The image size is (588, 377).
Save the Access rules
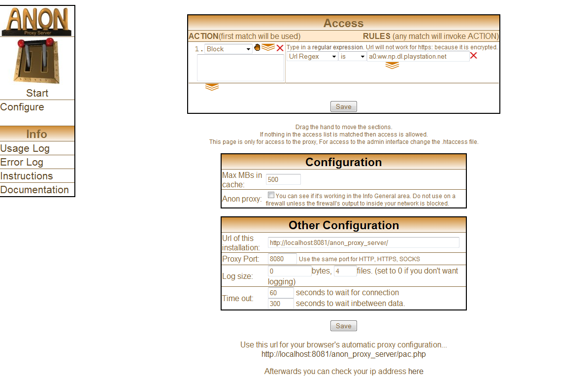(344, 106)
